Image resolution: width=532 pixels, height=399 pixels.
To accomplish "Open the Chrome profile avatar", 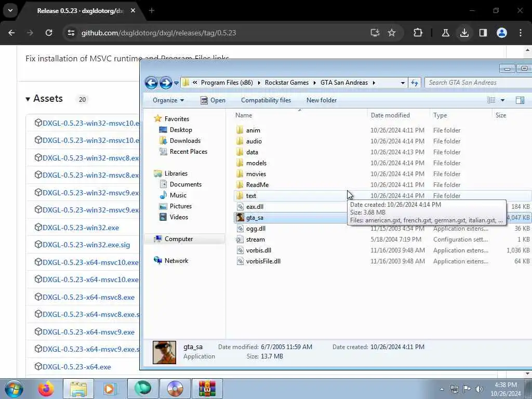I will pyautogui.click(x=502, y=33).
